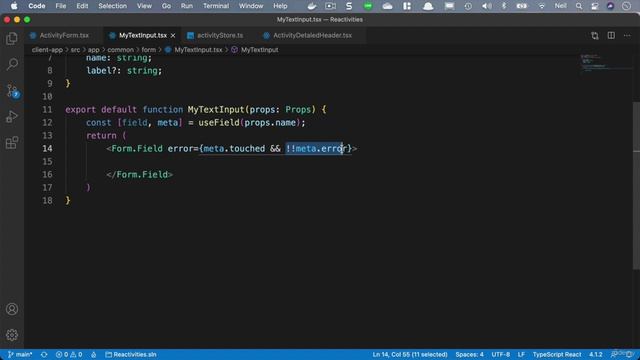Split the editor to the right
Viewport: 640px width, 360px height.
tap(611, 36)
